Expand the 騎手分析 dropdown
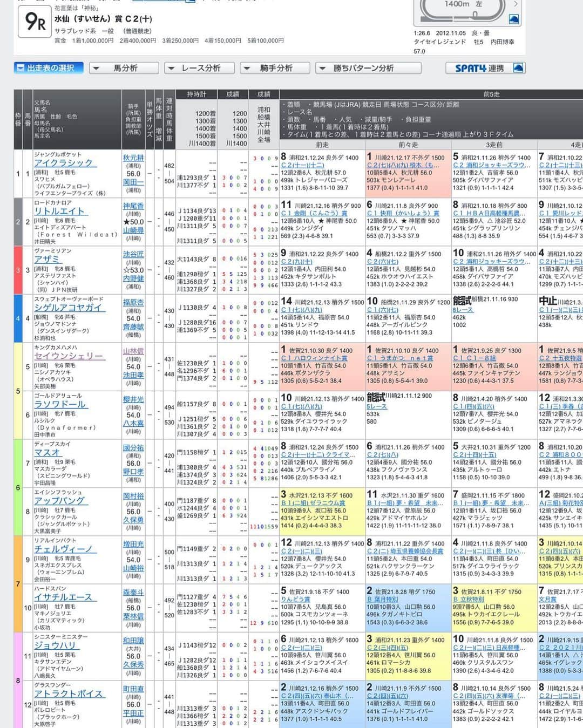Image resolution: width=583 pixels, height=728 pixels. point(275,68)
